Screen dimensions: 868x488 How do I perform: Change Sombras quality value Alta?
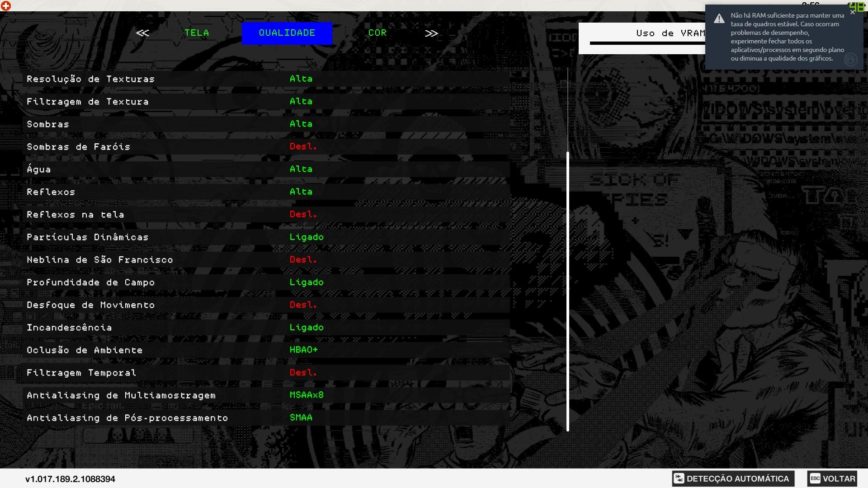coord(301,124)
